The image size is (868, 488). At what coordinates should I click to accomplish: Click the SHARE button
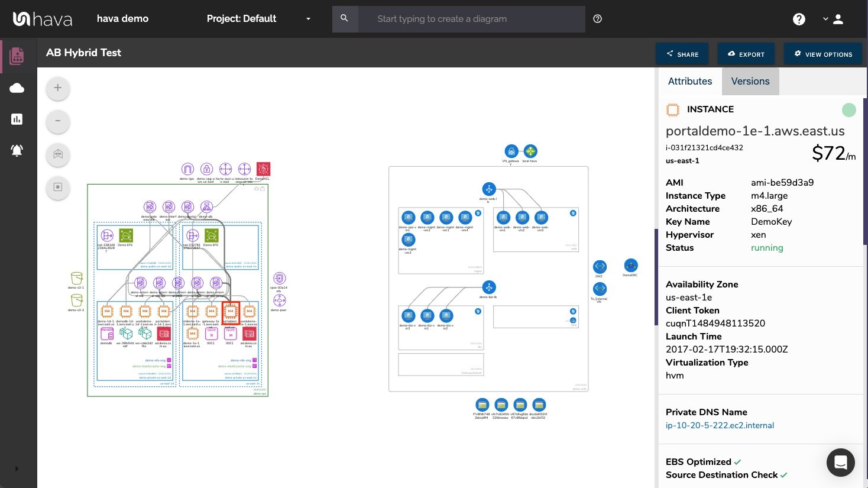pyautogui.click(x=682, y=54)
